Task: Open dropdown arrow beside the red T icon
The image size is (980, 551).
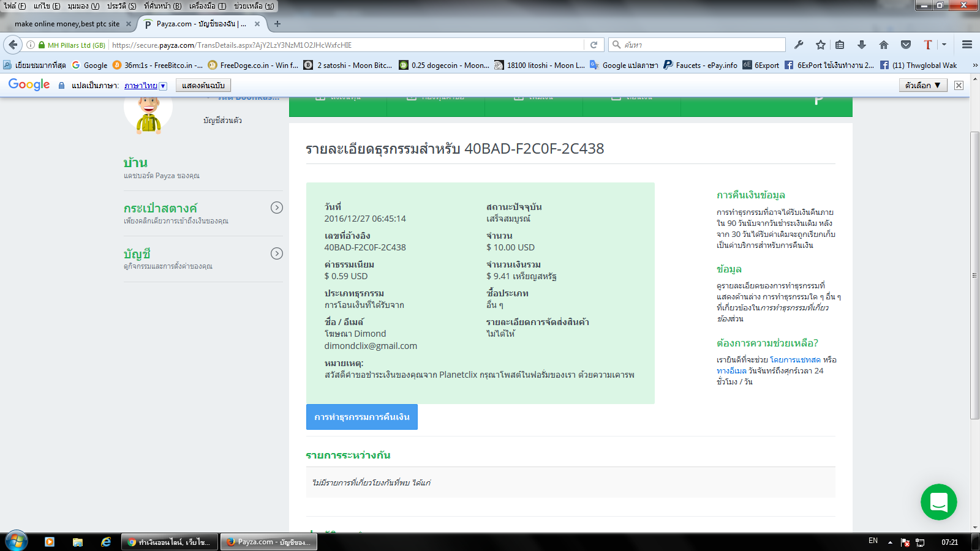Action: (x=944, y=45)
